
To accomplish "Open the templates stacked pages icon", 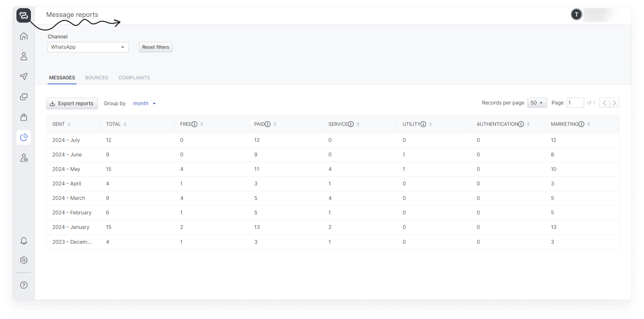I will click(24, 97).
